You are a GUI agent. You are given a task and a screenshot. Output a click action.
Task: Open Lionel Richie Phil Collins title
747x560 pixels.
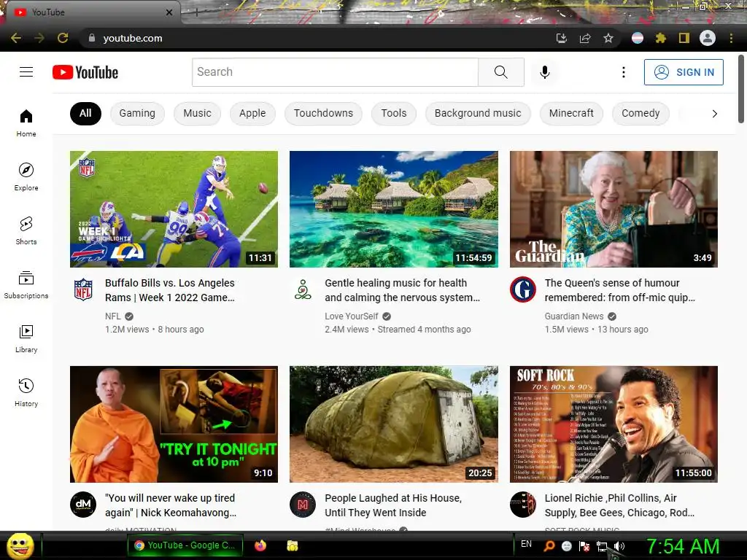pyautogui.click(x=619, y=505)
